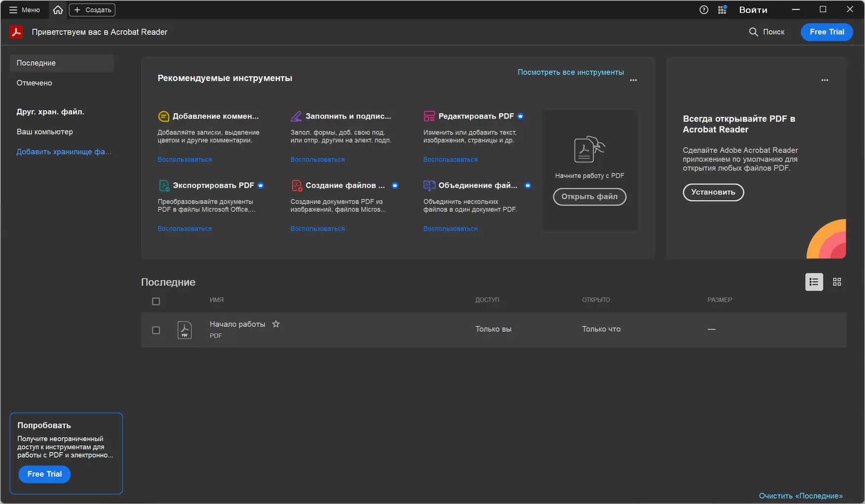This screenshot has width=865, height=504.
Task: Click the Установить button
Action: tap(713, 192)
